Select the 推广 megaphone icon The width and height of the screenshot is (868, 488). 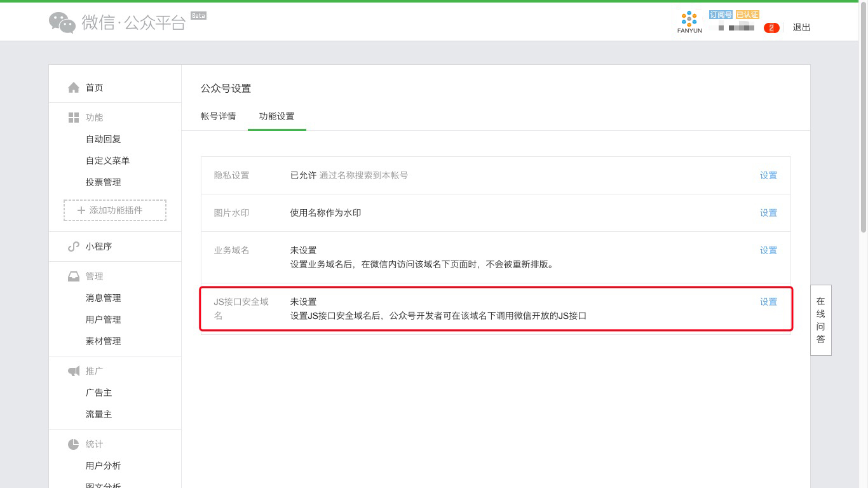(72, 370)
